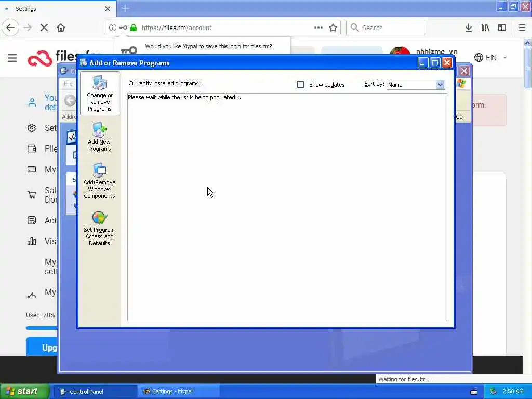Open Add/Remove Windows Components
The height and width of the screenshot is (399, 532).
coord(99,181)
